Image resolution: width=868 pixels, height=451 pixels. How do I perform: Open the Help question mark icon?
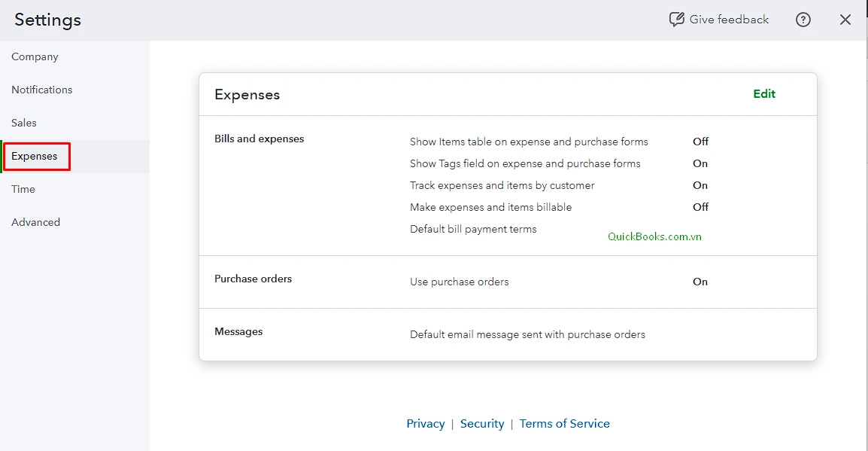(x=803, y=19)
